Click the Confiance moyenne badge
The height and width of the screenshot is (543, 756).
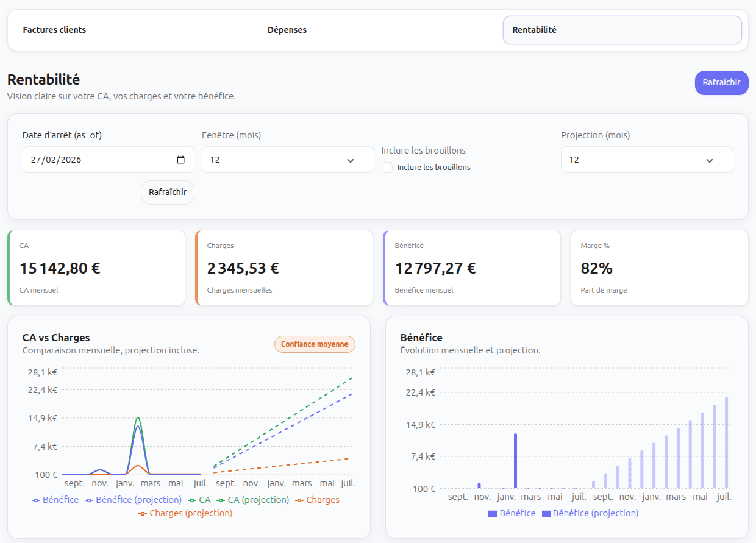(315, 344)
